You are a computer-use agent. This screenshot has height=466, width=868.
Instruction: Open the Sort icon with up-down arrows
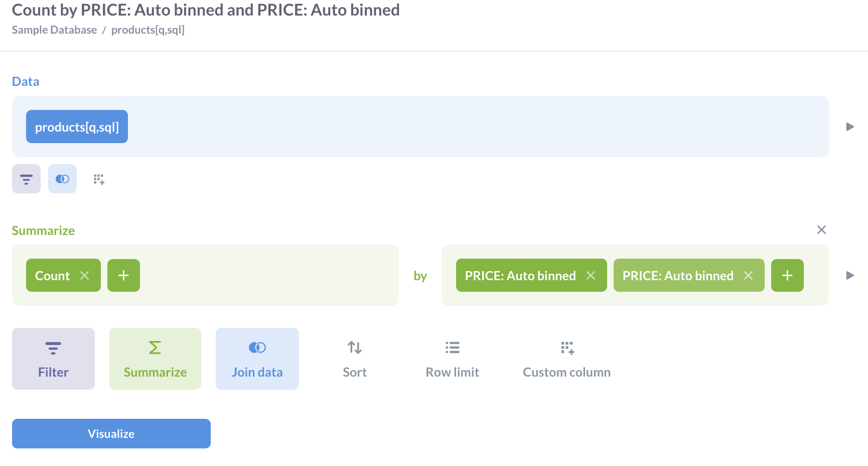pyautogui.click(x=354, y=358)
